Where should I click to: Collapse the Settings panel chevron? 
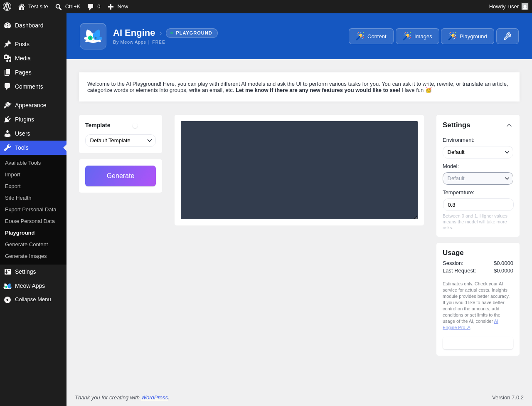[x=509, y=125]
